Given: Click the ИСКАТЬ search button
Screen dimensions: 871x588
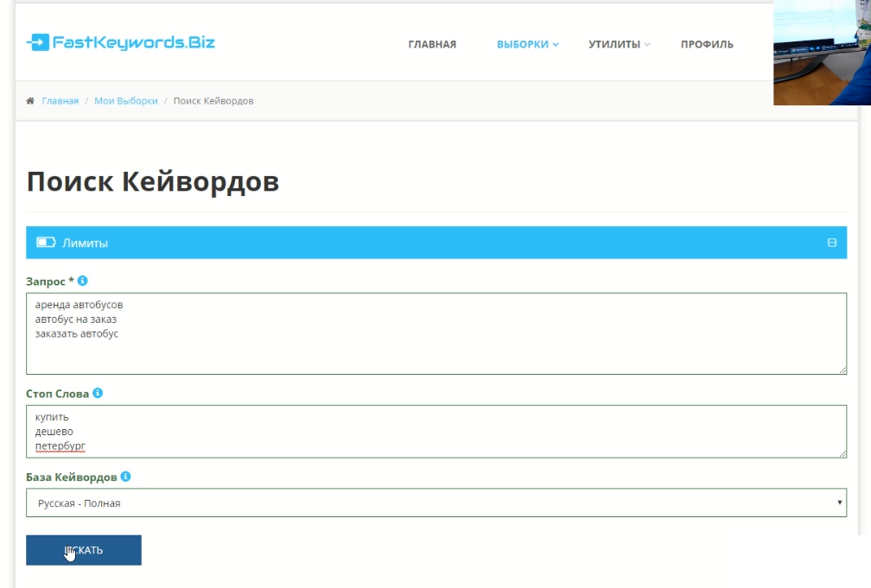Looking at the screenshot, I should pos(84,550).
